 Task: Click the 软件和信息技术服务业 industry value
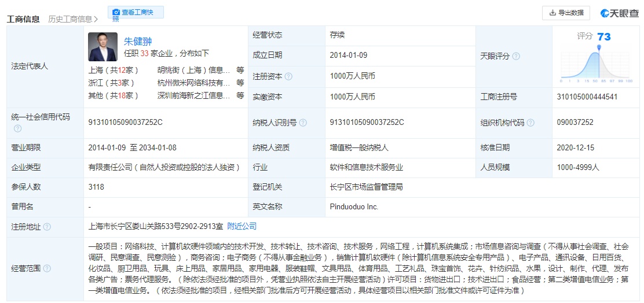[367, 167]
